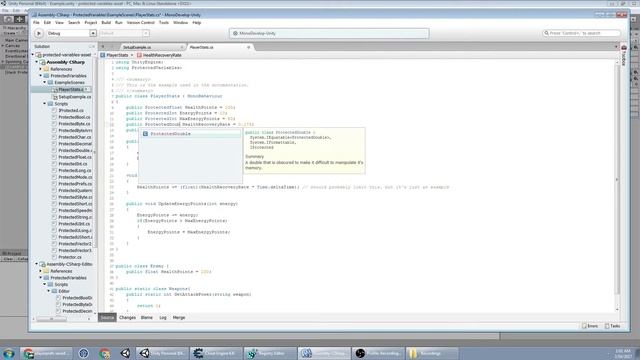Close the SetupExample.cs tab
The width and height of the screenshot is (640, 360).
tap(182, 47)
